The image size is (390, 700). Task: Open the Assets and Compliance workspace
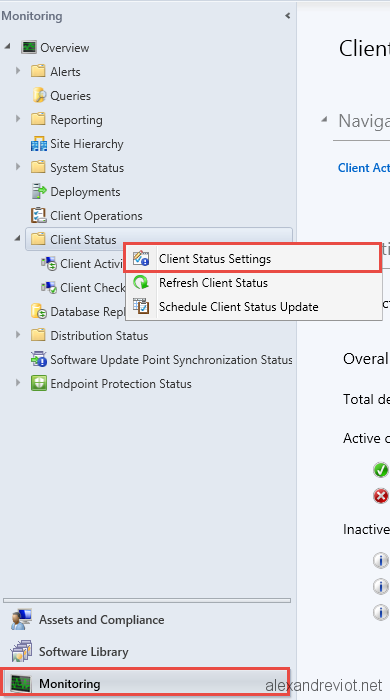[146, 620]
